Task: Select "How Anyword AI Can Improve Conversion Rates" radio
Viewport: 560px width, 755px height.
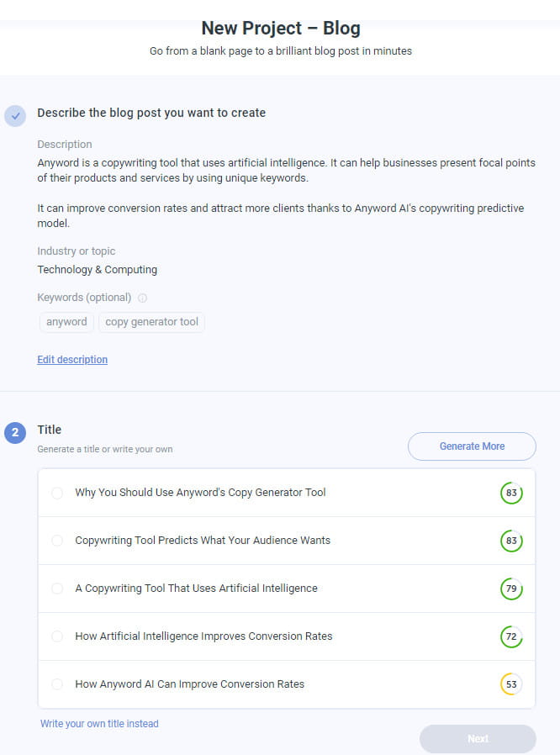Action: [57, 684]
